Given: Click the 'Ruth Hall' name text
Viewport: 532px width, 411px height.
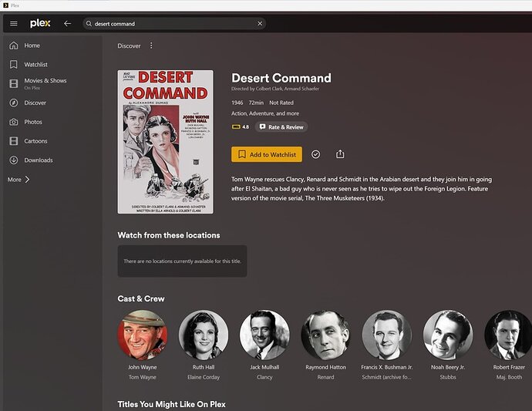Looking at the screenshot, I should 204,367.
